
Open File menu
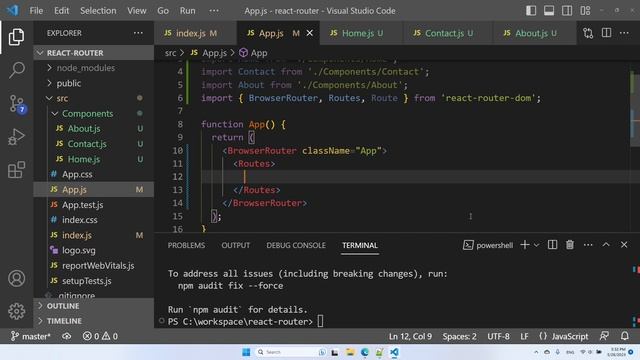point(36,11)
